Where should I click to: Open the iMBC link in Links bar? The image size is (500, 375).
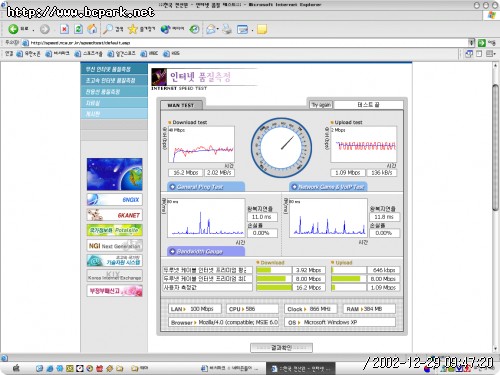[149, 53]
